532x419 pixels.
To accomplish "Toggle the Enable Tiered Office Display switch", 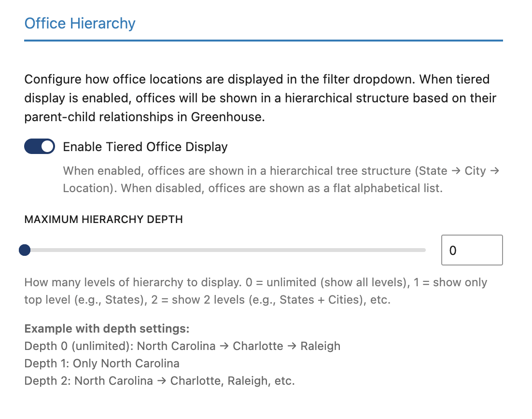I will 39,147.
